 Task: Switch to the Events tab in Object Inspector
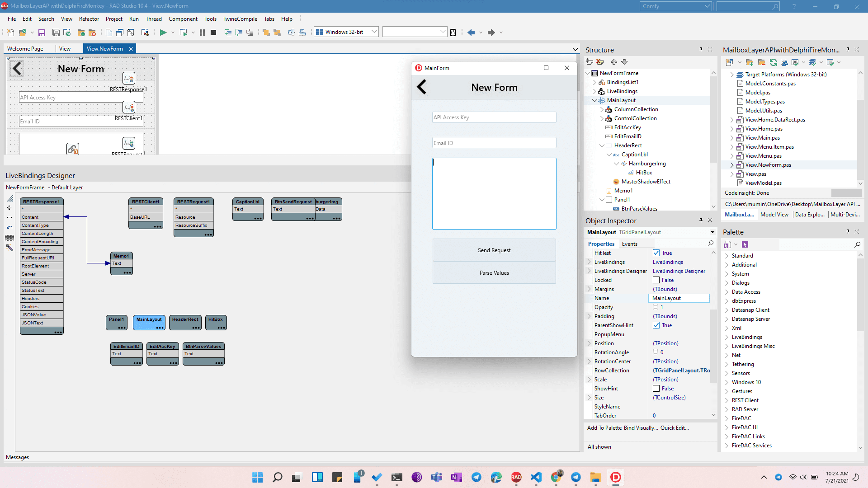(x=629, y=244)
